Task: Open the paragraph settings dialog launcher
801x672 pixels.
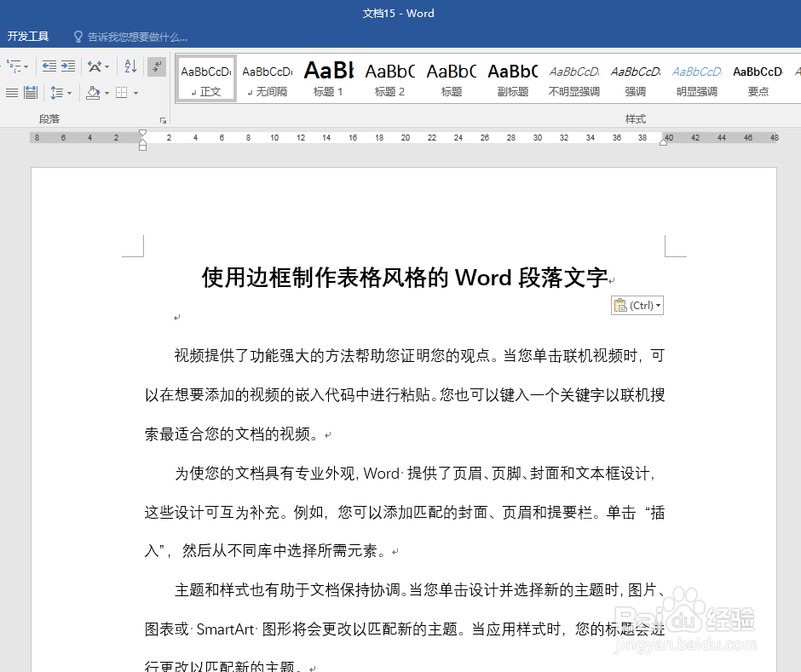Action: coord(163,120)
